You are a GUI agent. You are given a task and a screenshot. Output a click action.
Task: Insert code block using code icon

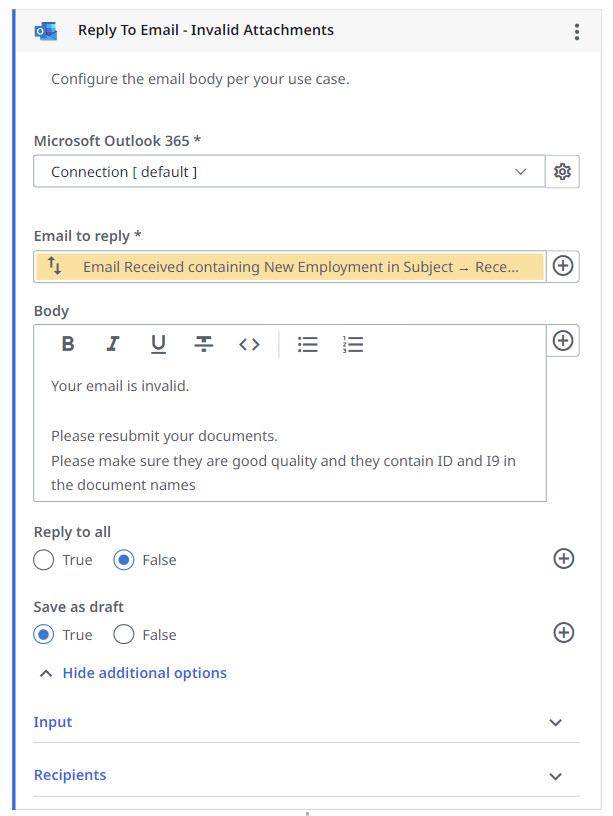249,344
